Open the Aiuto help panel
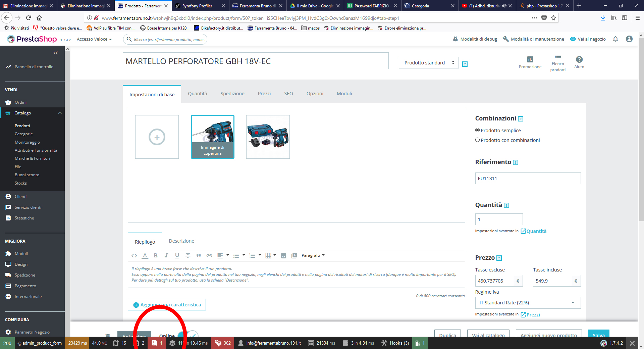The image size is (644, 349). tap(579, 62)
